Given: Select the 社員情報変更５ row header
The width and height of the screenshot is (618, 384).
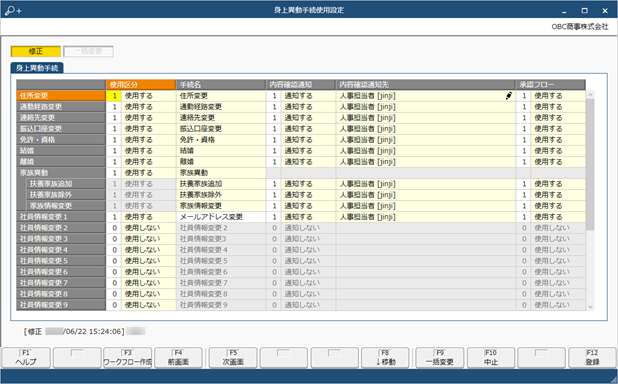Looking at the screenshot, I should (61, 261).
